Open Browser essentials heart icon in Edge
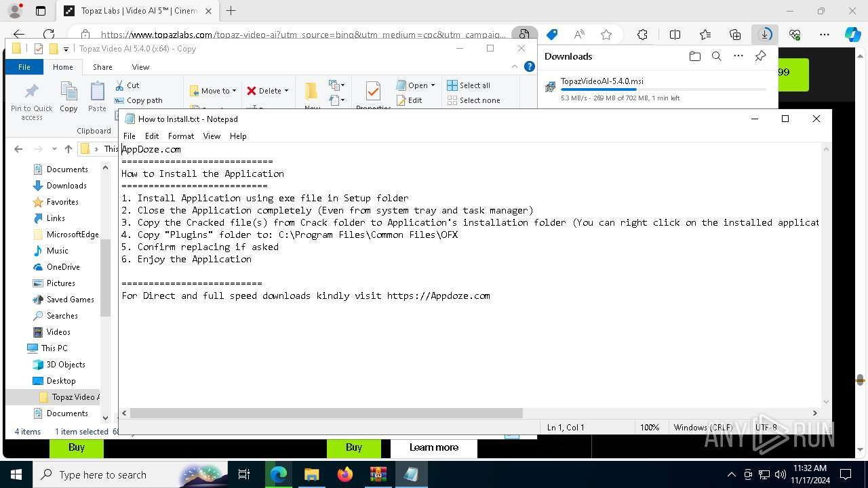Image resolution: width=868 pixels, height=488 pixels. [x=795, y=35]
